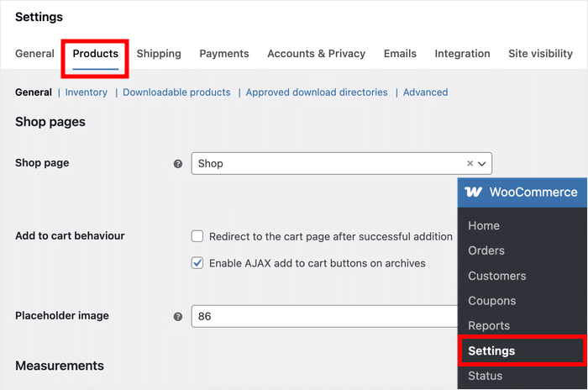Switch to the Emails tab
Viewport: 588px width, 390px height.
pyautogui.click(x=400, y=54)
